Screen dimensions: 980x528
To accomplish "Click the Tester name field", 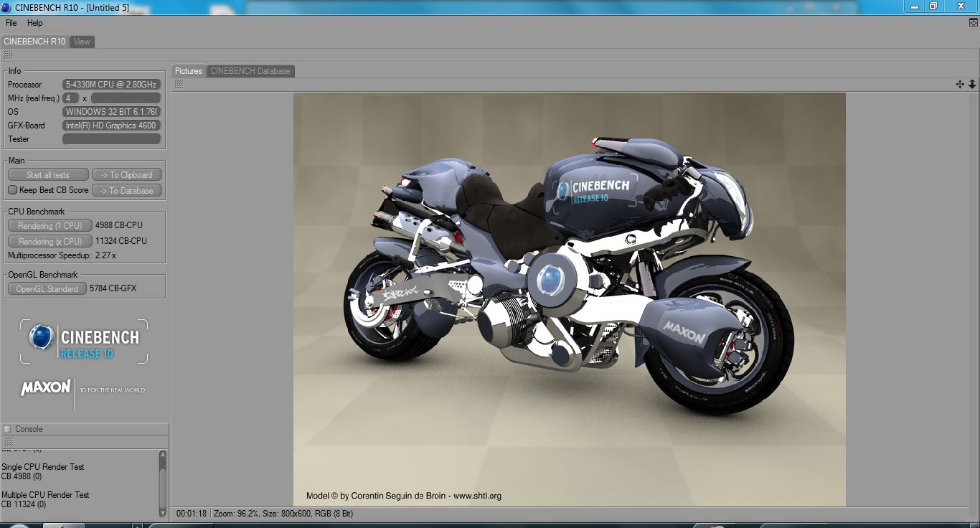I will pyautogui.click(x=111, y=139).
